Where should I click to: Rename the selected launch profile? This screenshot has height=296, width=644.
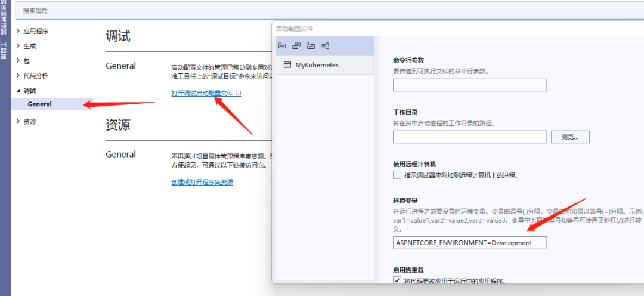326,45
